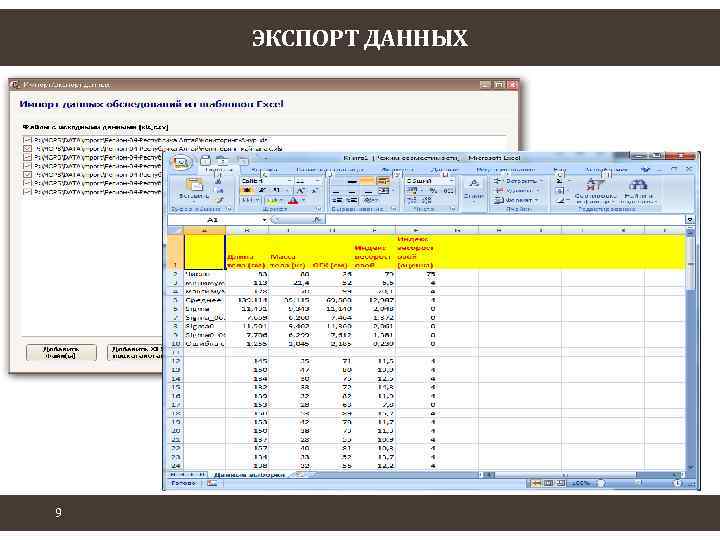Open Сортировка и фильтр sort-filter icon
Viewport: 720px width, 540px height.
point(595,185)
